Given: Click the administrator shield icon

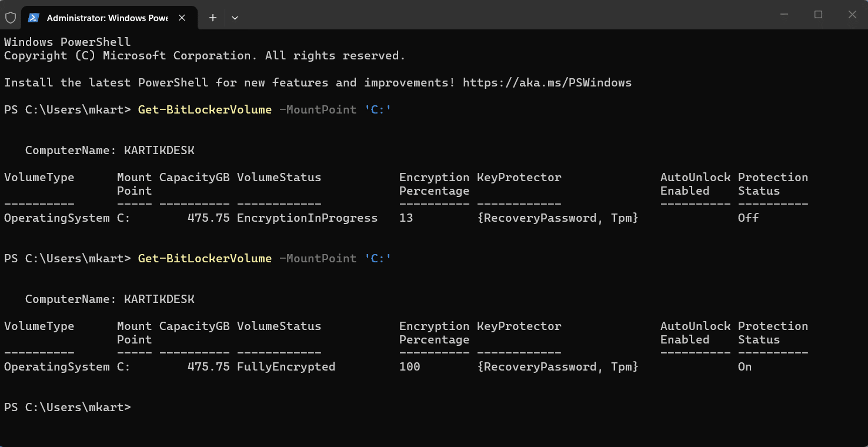Looking at the screenshot, I should pos(11,18).
